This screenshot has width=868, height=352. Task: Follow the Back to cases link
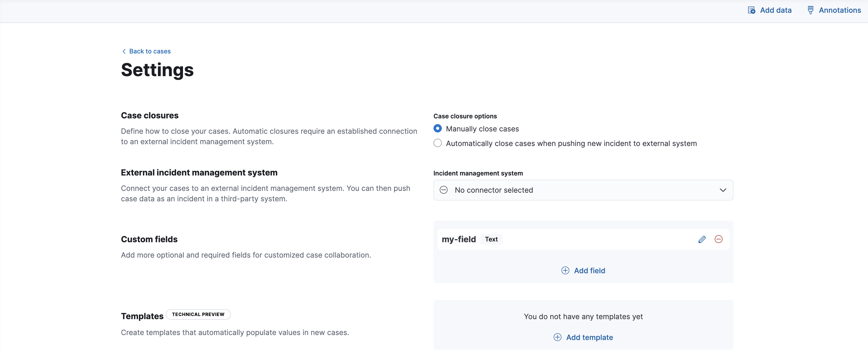(150, 51)
